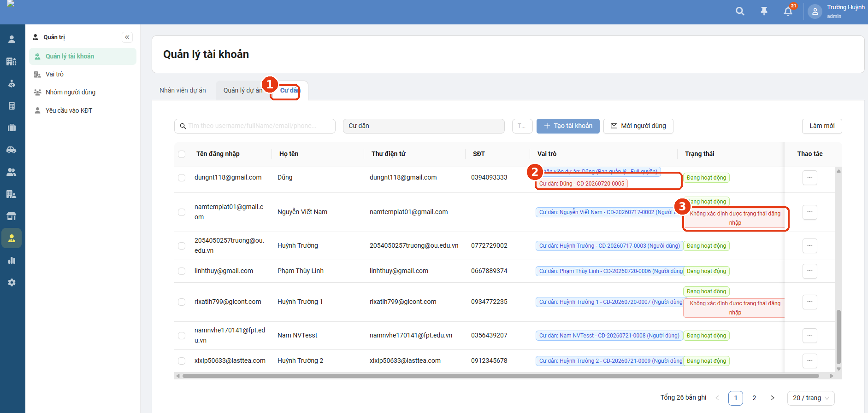Open the briefcase sidebar icon
The height and width of the screenshot is (413, 868).
tap(12, 128)
